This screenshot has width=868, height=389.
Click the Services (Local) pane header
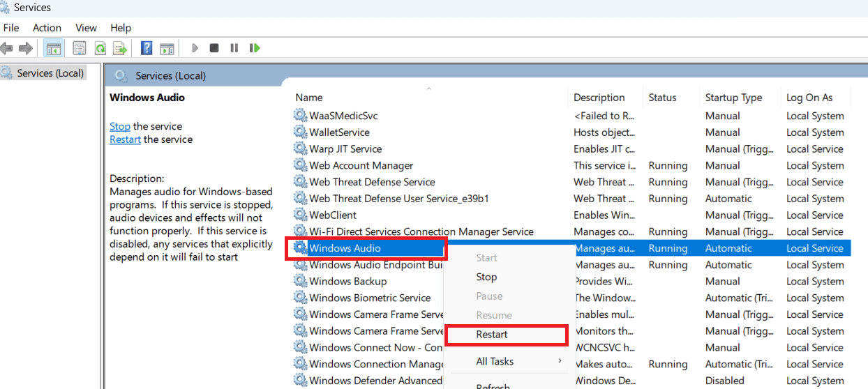pyautogui.click(x=170, y=75)
